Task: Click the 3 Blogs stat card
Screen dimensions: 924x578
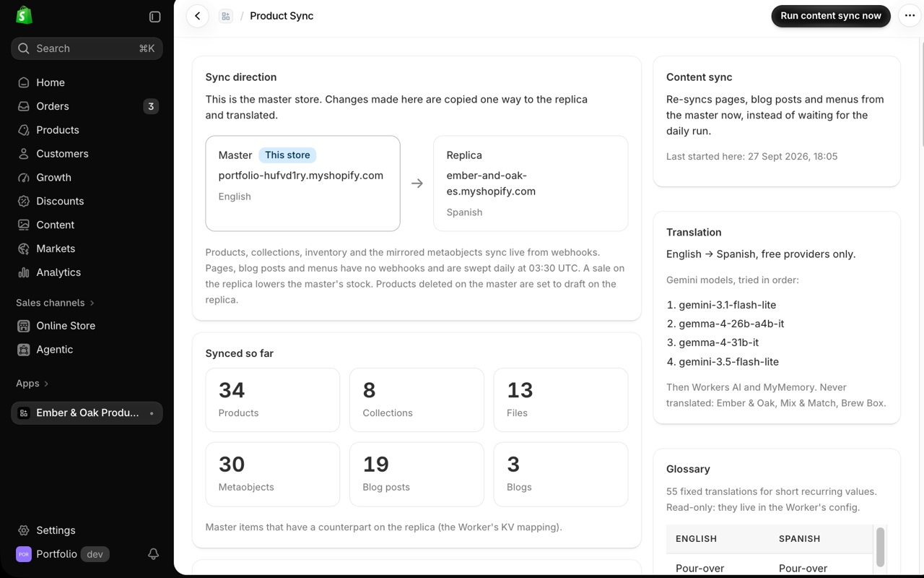Action: pyautogui.click(x=561, y=475)
